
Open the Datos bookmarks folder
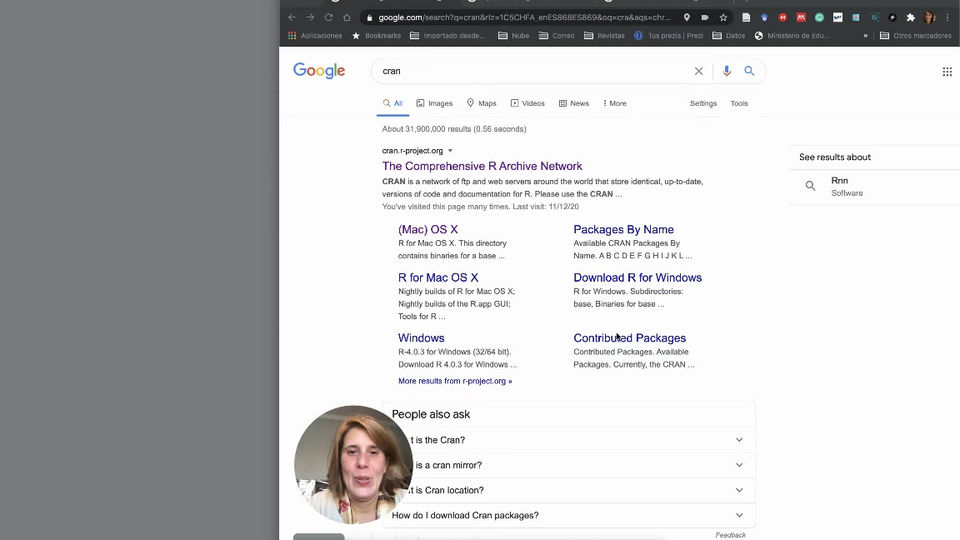tap(728, 36)
